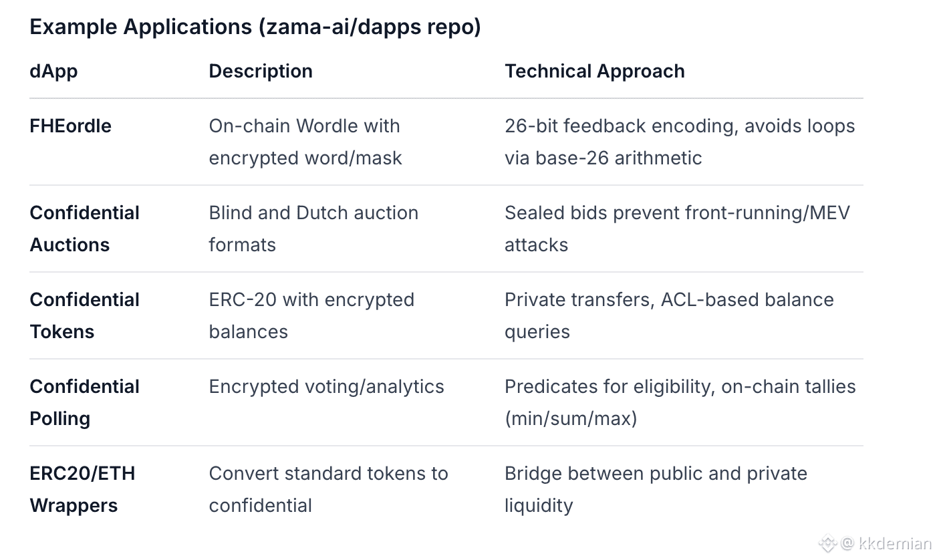The height and width of the screenshot is (560, 937).
Task: Click the FHEordle row title
Action: (x=71, y=126)
